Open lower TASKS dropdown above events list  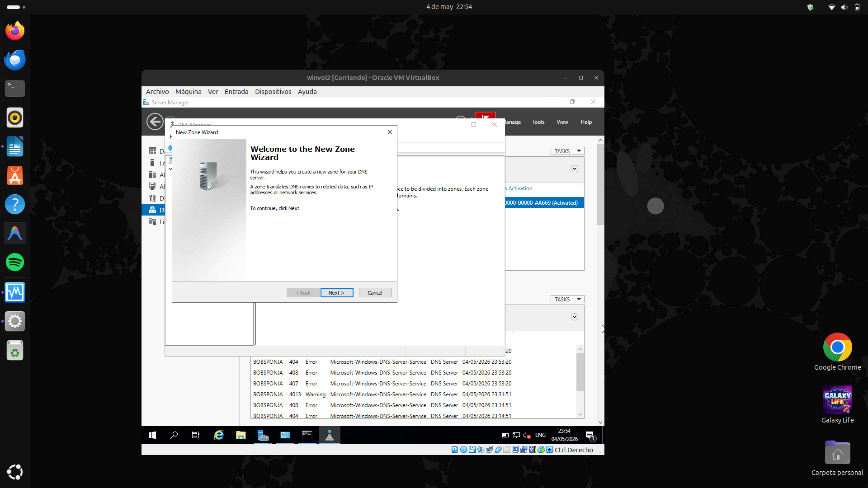pos(567,299)
